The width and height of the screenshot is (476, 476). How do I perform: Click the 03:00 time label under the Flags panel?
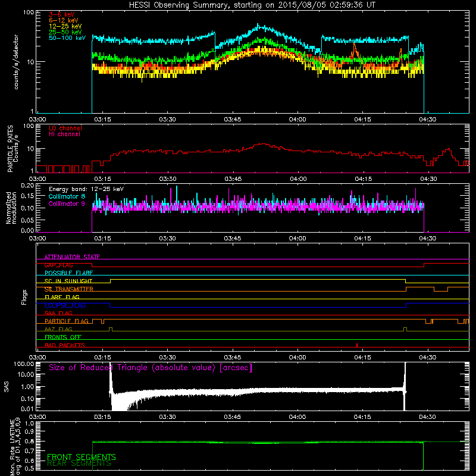pos(37,358)
